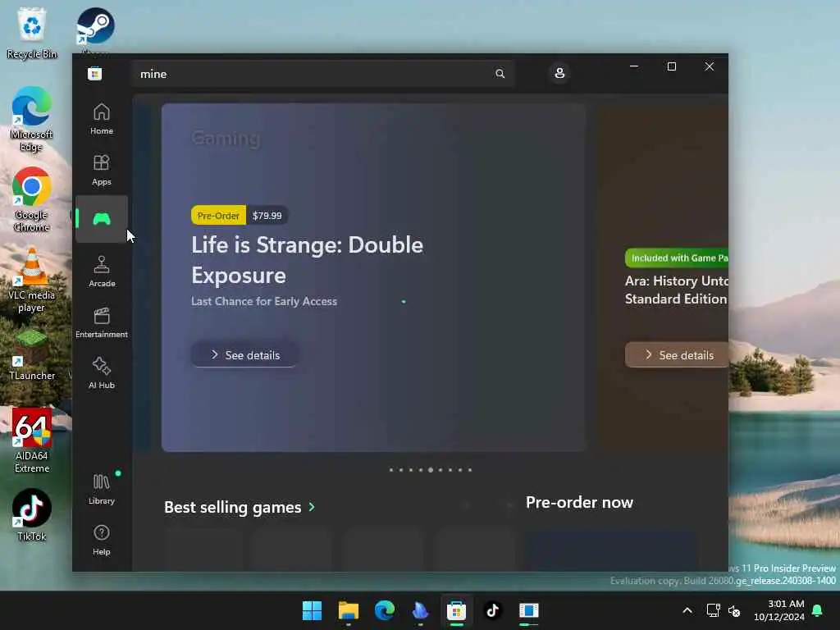
Task: Open the Home section in Store sidebar
Action: (x=101, y=119)
